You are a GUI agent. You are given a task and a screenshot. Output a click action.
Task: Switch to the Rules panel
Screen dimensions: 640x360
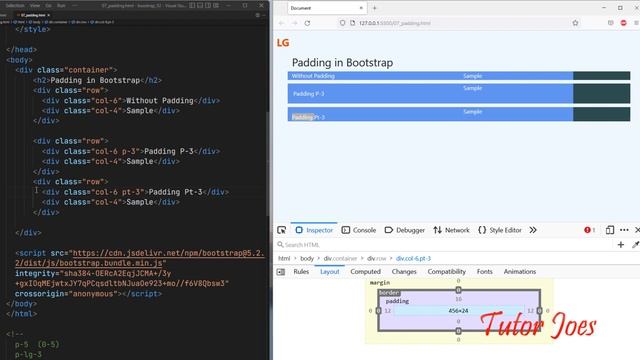pos(301,272)
